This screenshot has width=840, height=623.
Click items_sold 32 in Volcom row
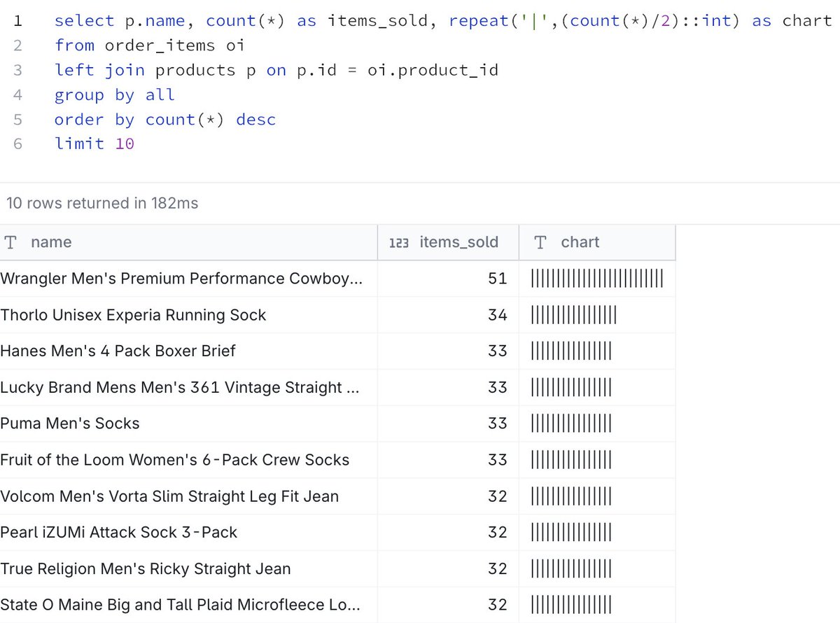497,496
